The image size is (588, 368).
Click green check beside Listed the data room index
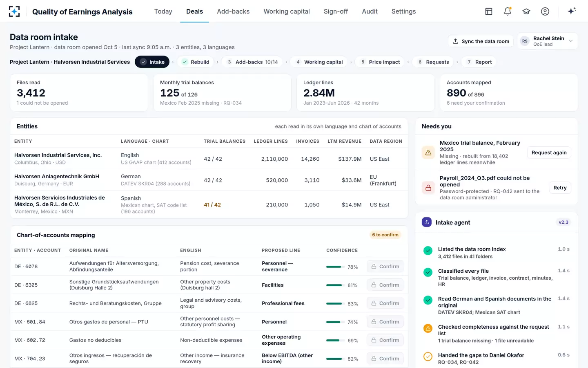coord(428,251)
